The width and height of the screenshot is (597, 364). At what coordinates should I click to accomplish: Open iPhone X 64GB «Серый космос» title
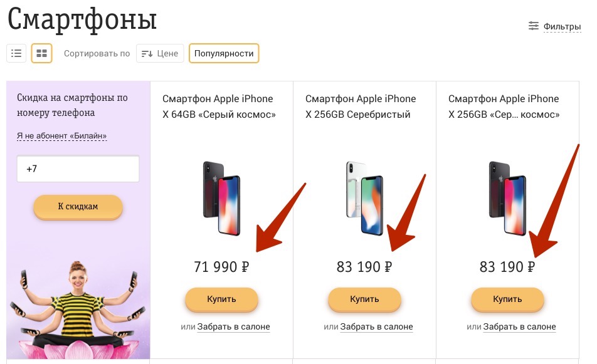tap(218, 107)
